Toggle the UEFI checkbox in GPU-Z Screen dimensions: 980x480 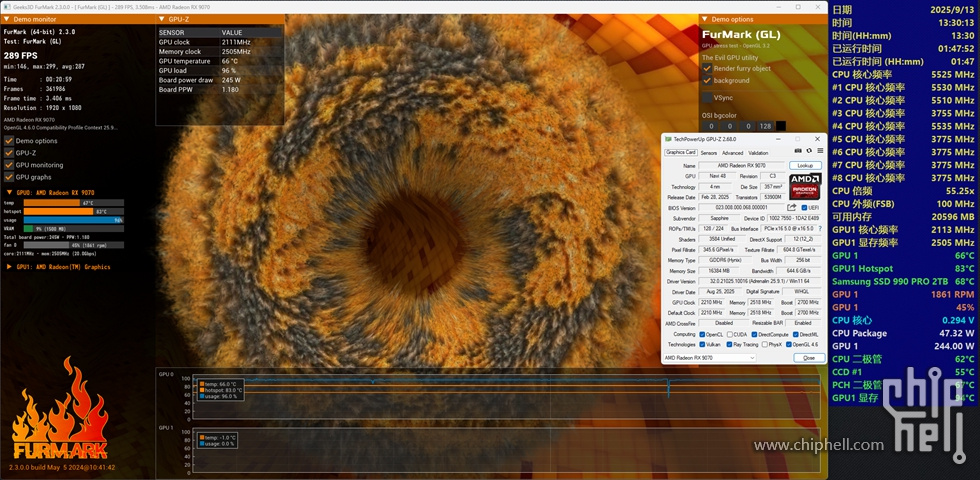804,208
